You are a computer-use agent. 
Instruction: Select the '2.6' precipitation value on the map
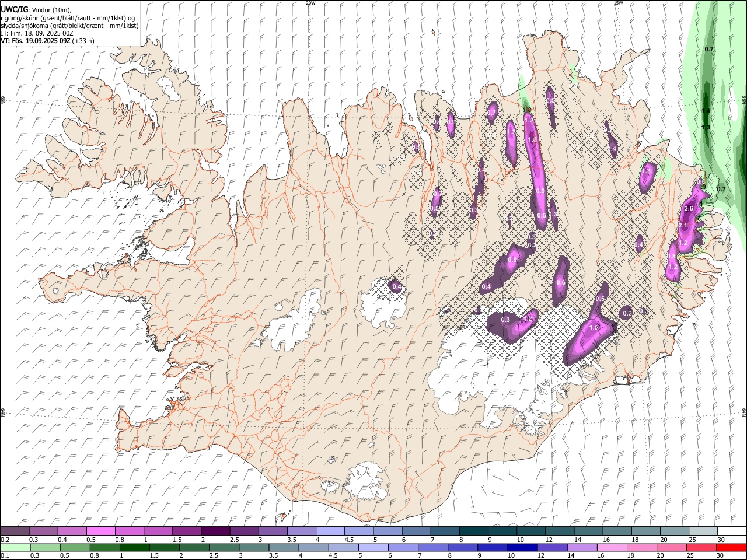click(x=688, y=209)
